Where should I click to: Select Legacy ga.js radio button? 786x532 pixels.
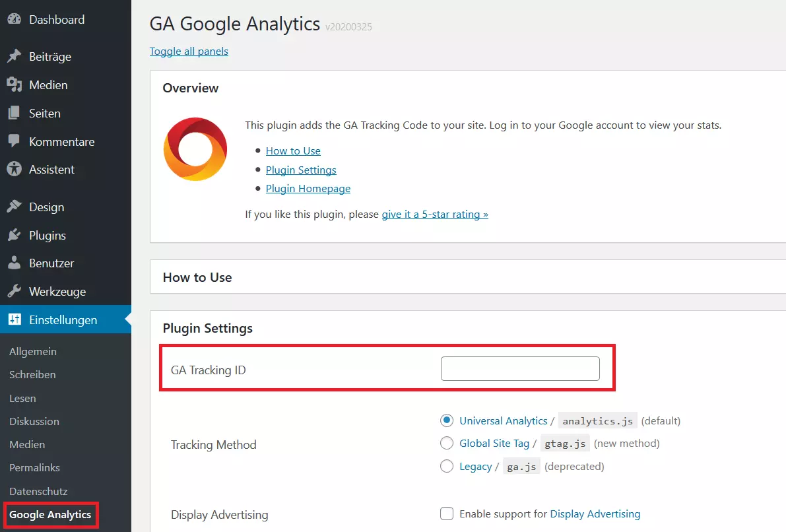point(447,466)
